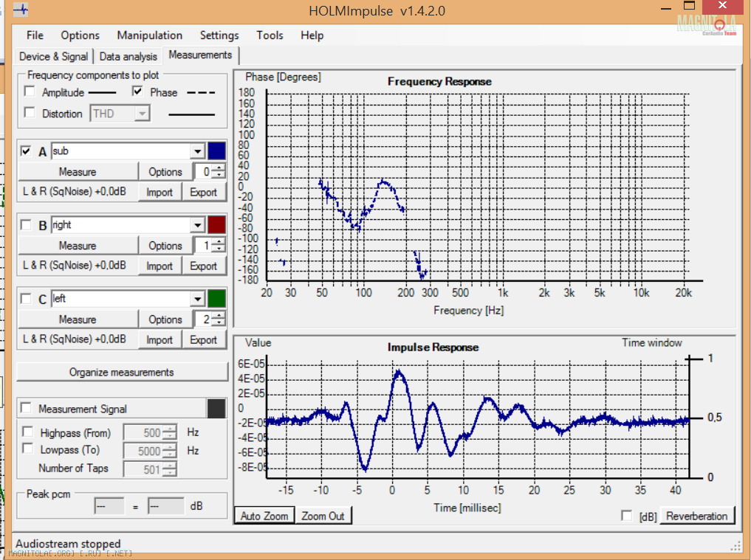Uncheck the Phase plot checkbox

(137, 91)
